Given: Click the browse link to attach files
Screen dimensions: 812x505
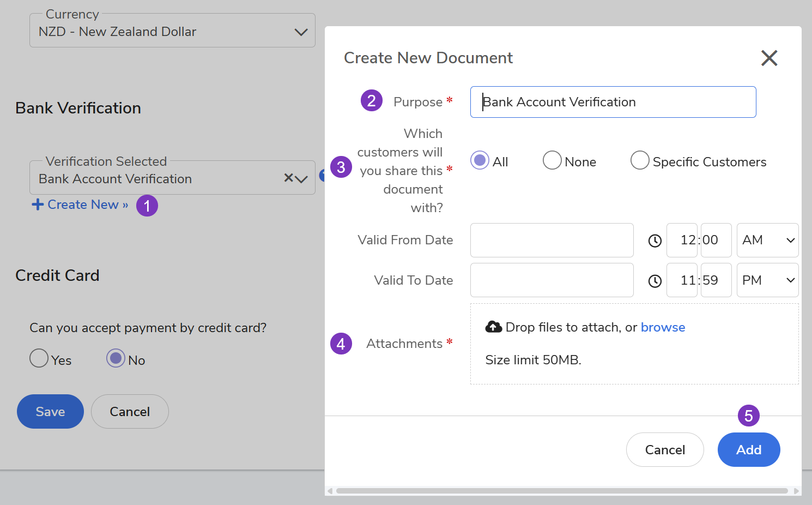Looking at the screenshot, I should pyautogui.click(x=663, y=327).
